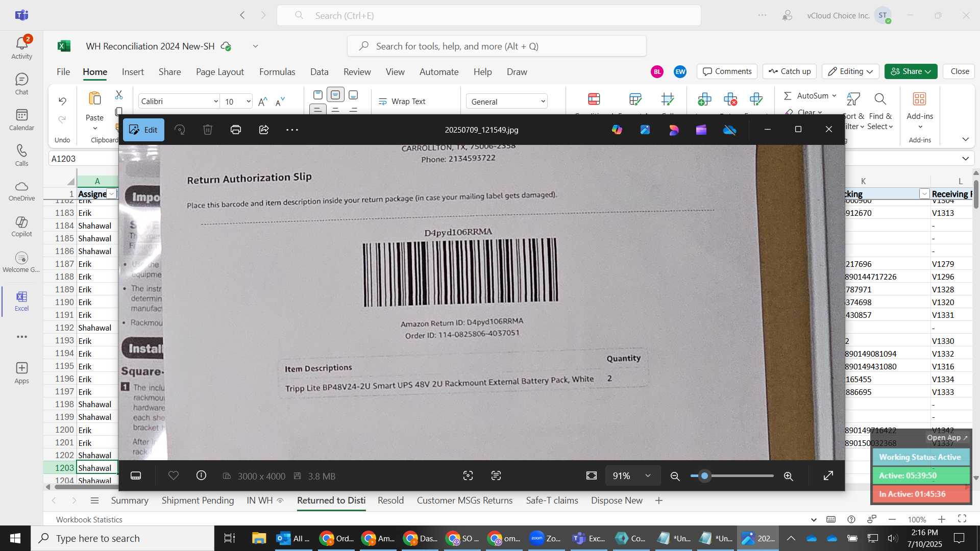Show file info panel in Photos

click(201, 475)
